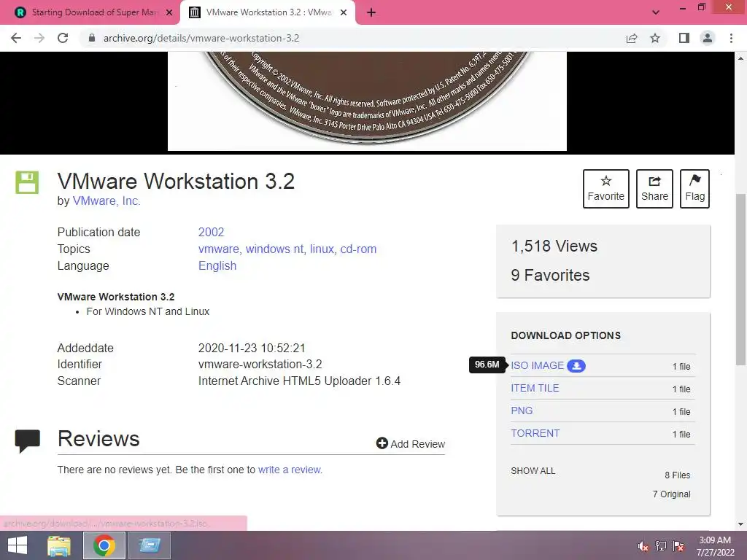This screenshot has height=560, width=747.
Task: Click the 7 Original count text
Action: coord(672,494)
